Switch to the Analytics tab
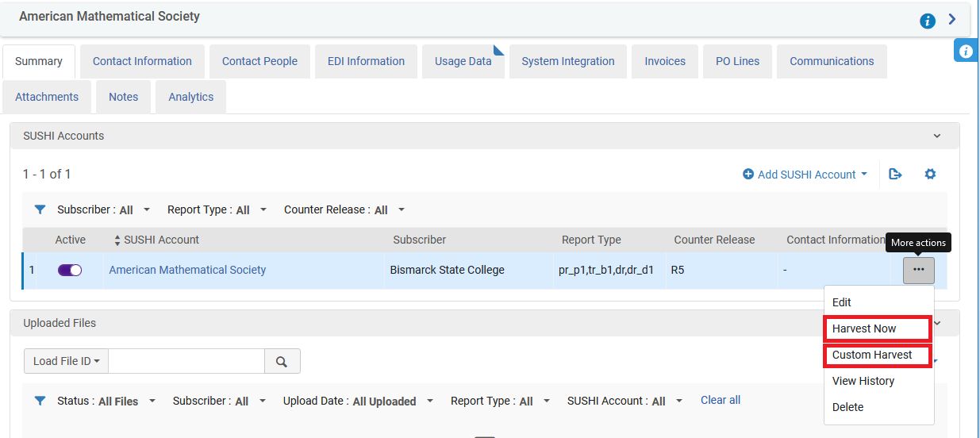The image size is (980, 438). pos(190,97)
